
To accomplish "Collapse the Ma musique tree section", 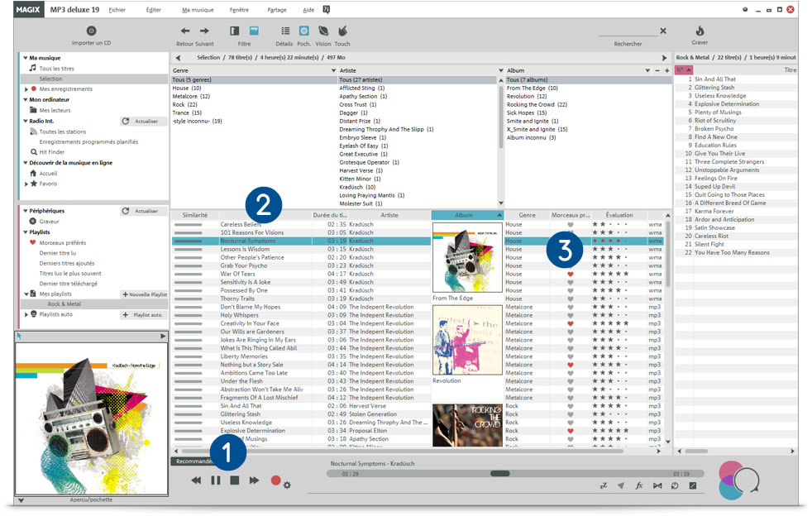I will [26, 58].
